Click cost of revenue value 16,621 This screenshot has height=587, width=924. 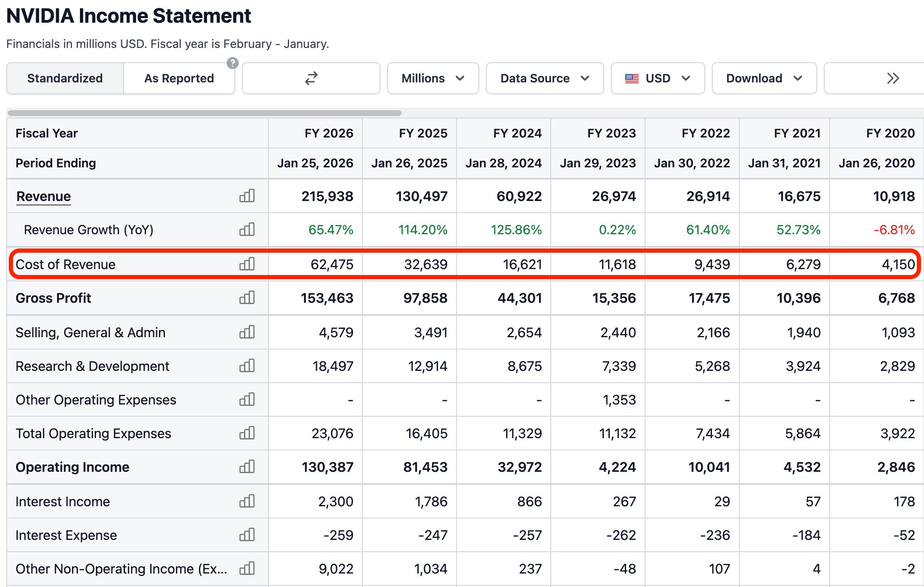522,264
